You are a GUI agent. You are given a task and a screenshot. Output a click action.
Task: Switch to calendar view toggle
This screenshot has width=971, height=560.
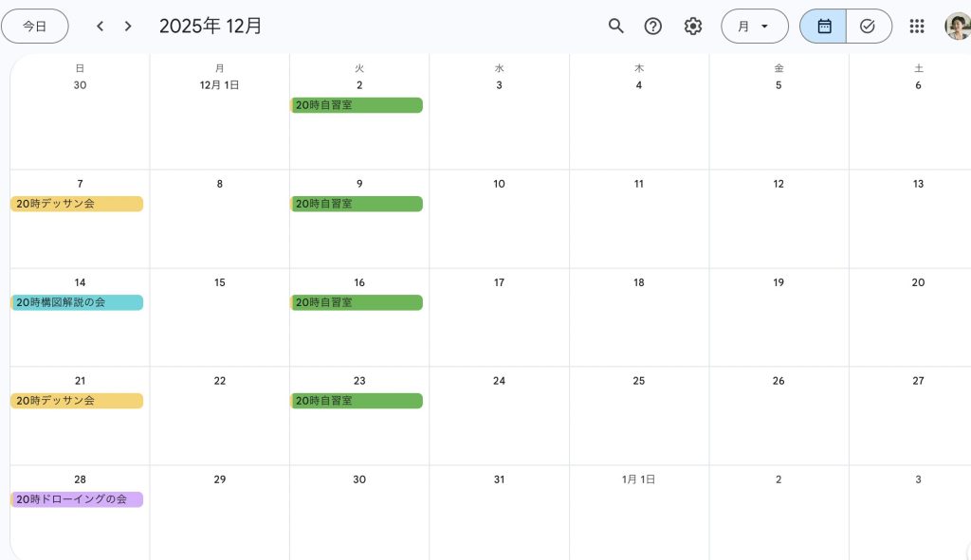pyautogui.click(x=823, y=27)
